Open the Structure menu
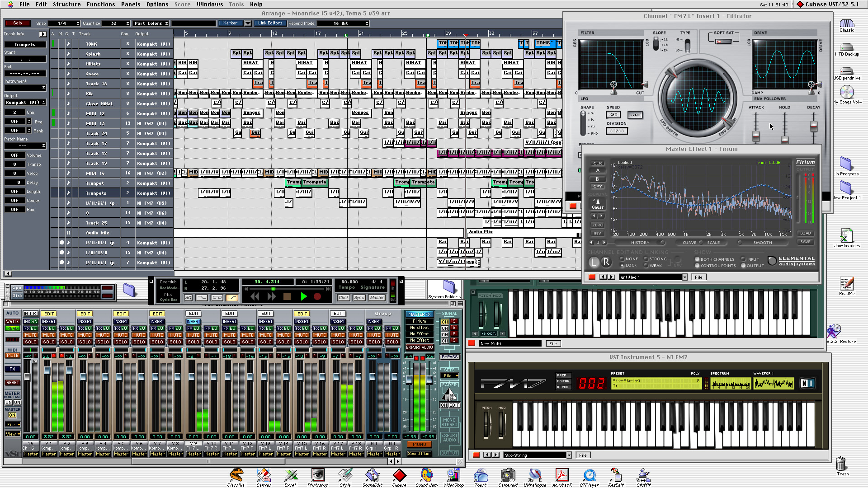This screenshot has width=868, height=488. (x=66, y=5)
